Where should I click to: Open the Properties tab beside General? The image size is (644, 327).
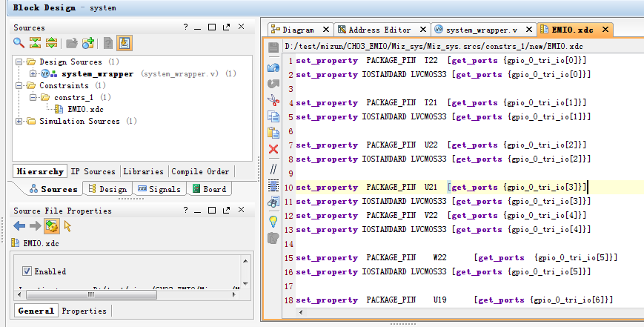[x=84, y=311]
